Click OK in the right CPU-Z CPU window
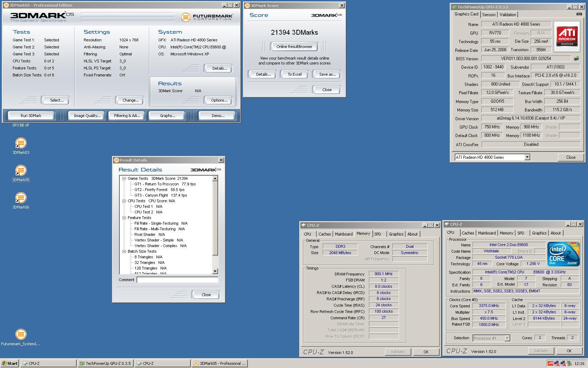 point(569,351)
